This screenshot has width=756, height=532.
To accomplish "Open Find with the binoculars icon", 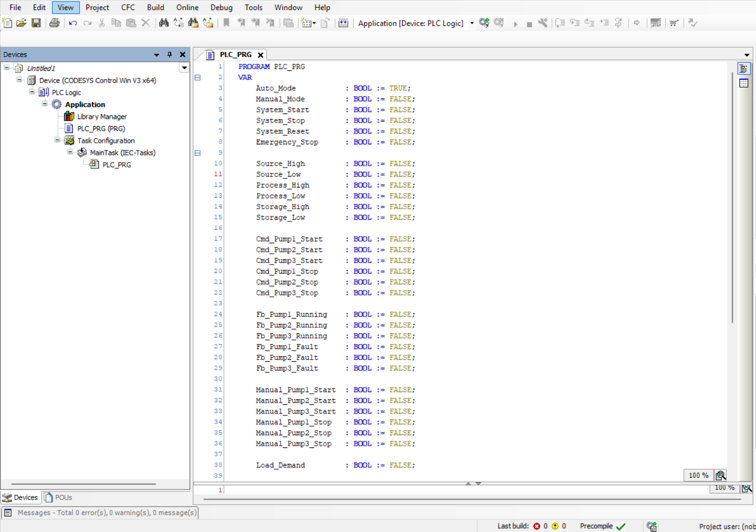I will pyautogui.click(x=164, y=23).
